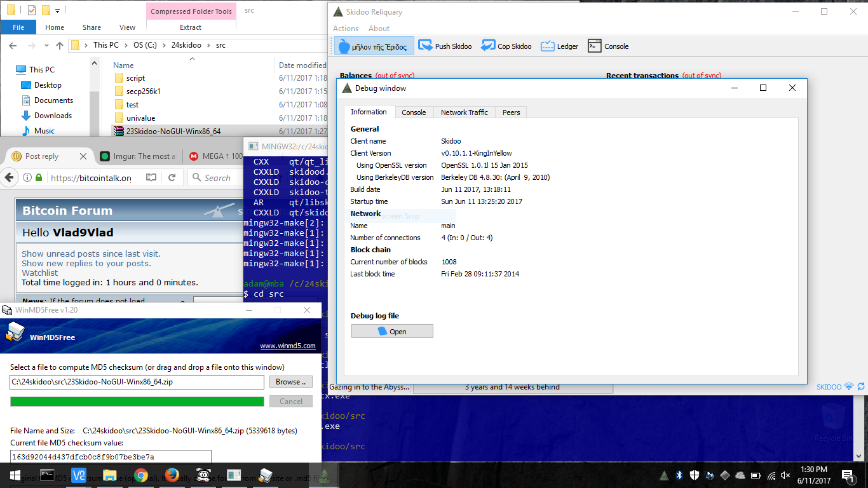Click the site information icon in address bar
Image resolution: width=868 pixels, height=488 pixels.
click(27, 178)
